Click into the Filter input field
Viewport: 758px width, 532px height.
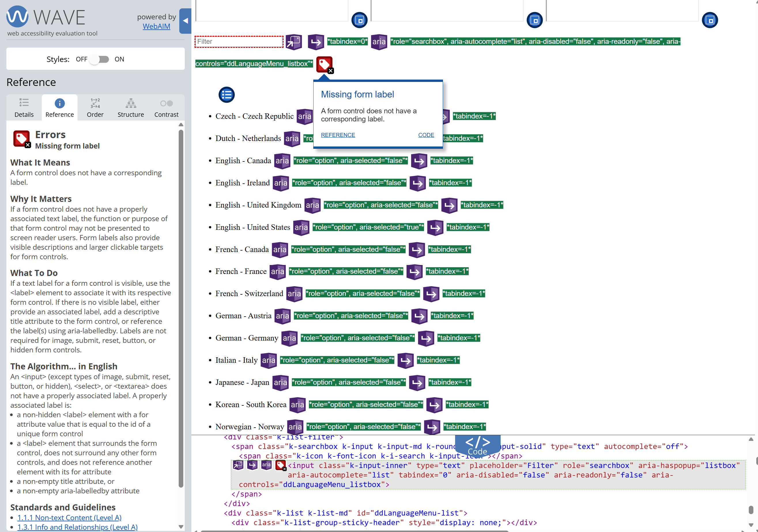[239, 42]
